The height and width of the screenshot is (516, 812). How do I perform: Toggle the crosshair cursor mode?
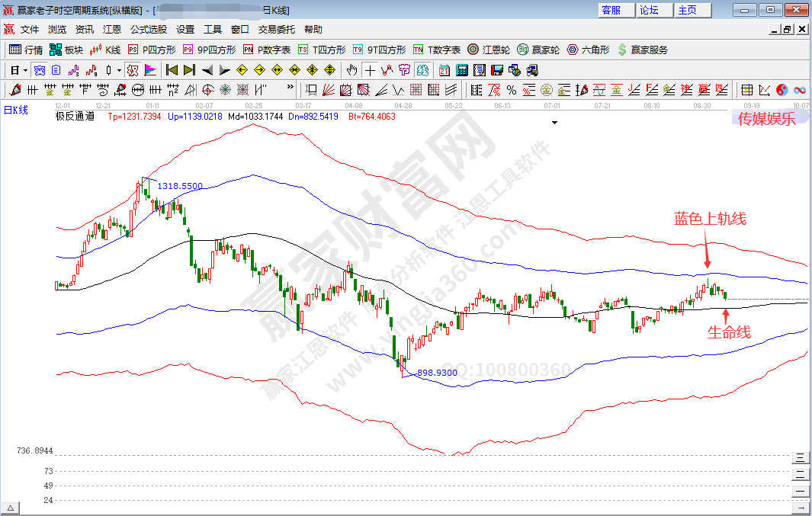tap(369, 70)
